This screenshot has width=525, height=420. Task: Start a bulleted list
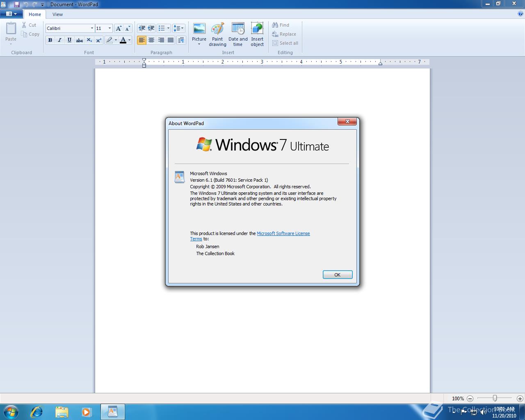(x=162, y=28)
